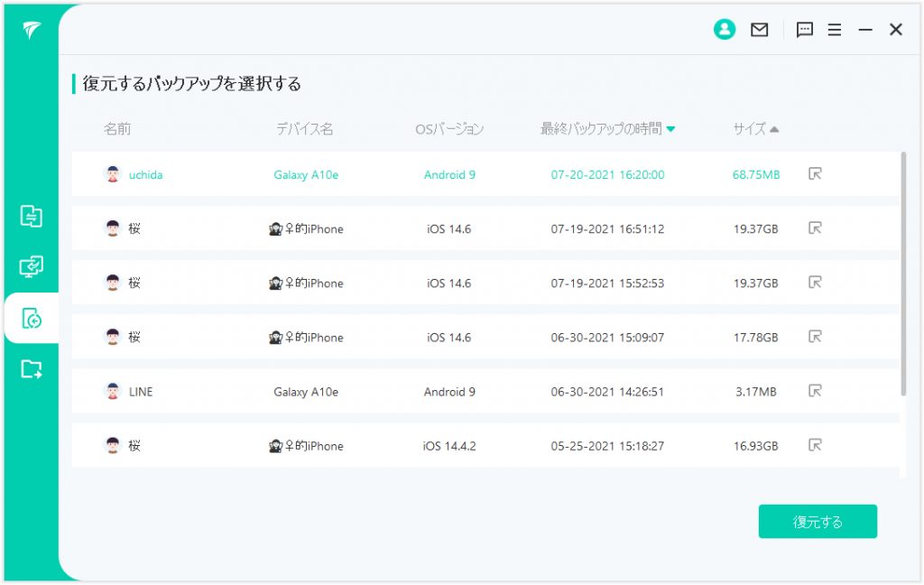Select the first sidebar transfer icon
The image size is (924, 585).
[x=32, y=217]
